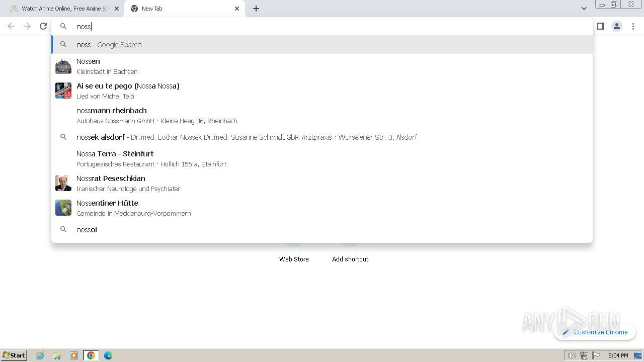Select 'noss - Google Search' suggestion
The width and height of the screenshot is (644, 362).
(322, 44)
